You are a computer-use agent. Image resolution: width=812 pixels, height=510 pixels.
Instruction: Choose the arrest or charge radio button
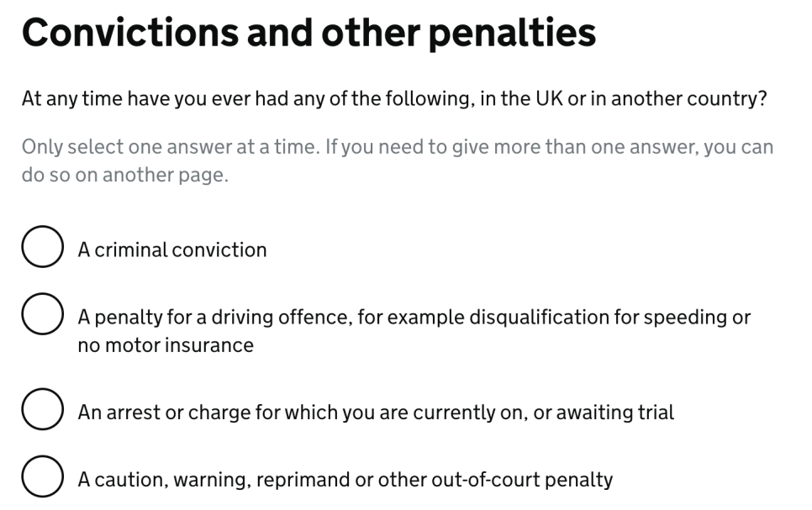[x=43, y=409]
